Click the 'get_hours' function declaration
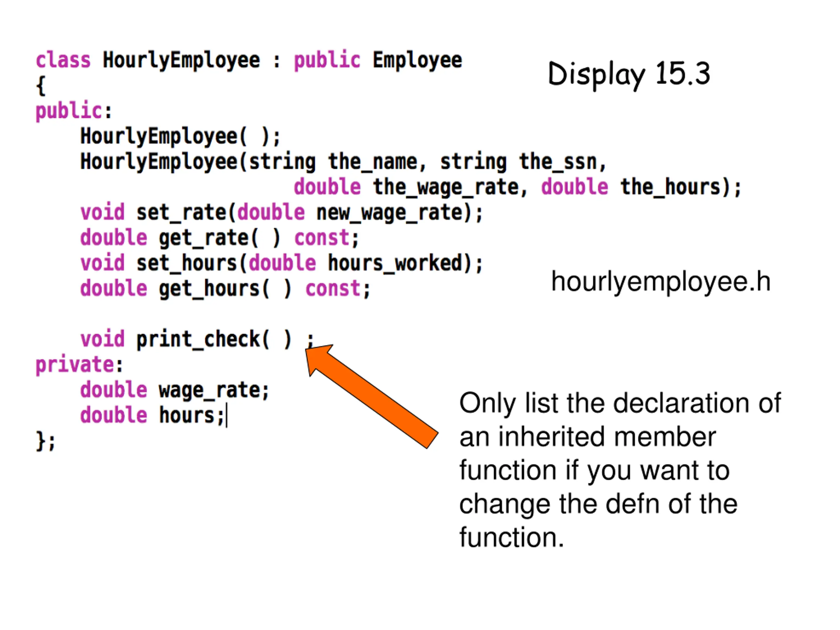 pyautogui.click(x=225, y=289)
